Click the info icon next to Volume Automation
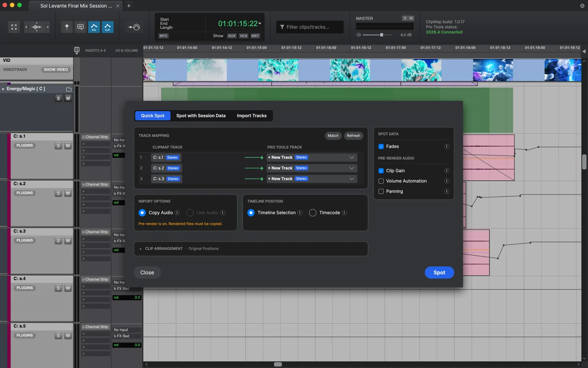This screenshot has height=368, width=588. coord(447,181)
